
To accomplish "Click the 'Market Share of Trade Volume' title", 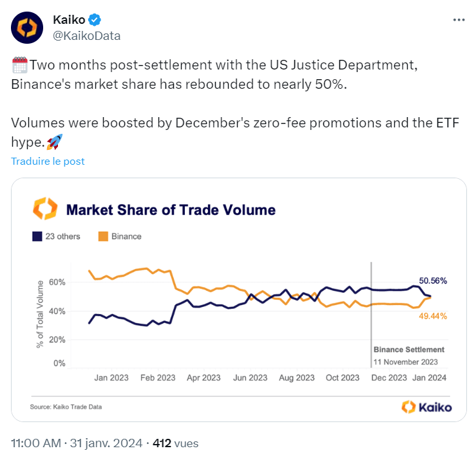I will click(x=171, y=210).
